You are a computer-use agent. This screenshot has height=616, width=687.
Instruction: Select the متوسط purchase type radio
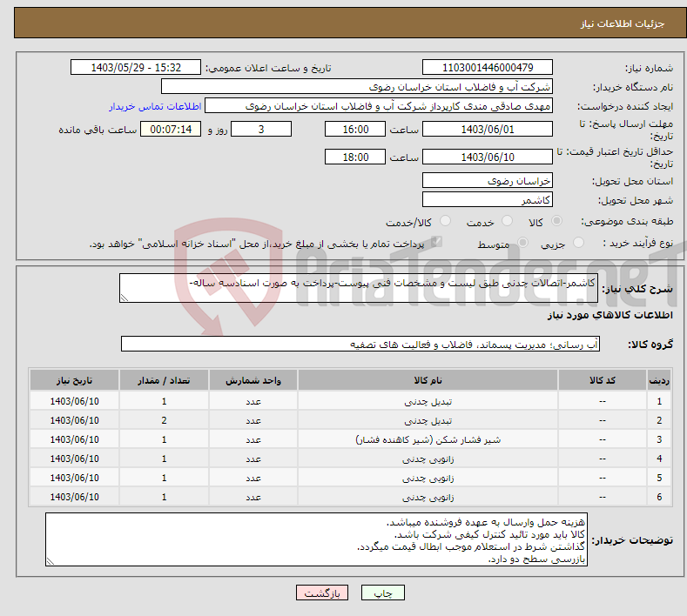coord(522,243)
